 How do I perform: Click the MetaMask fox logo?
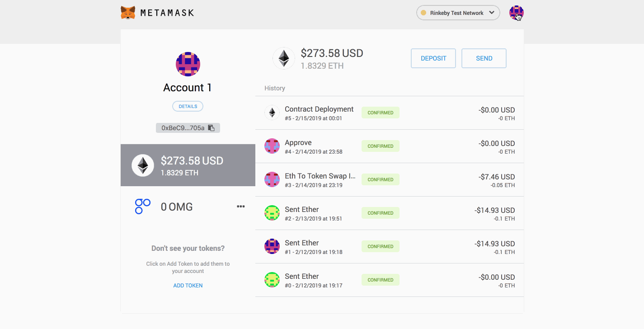click(128, 13)
